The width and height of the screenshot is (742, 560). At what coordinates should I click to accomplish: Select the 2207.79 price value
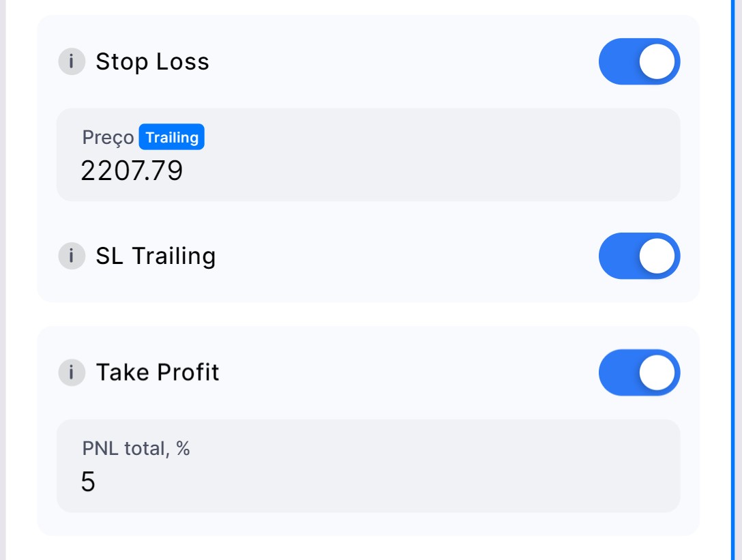click(x=132, y=171)
